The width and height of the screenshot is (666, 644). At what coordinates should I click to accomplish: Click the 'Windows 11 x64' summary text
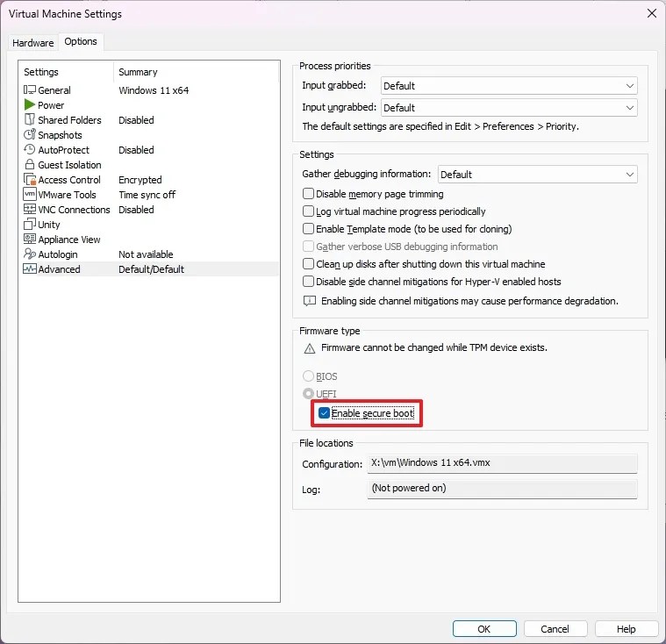tap(154, 90)
